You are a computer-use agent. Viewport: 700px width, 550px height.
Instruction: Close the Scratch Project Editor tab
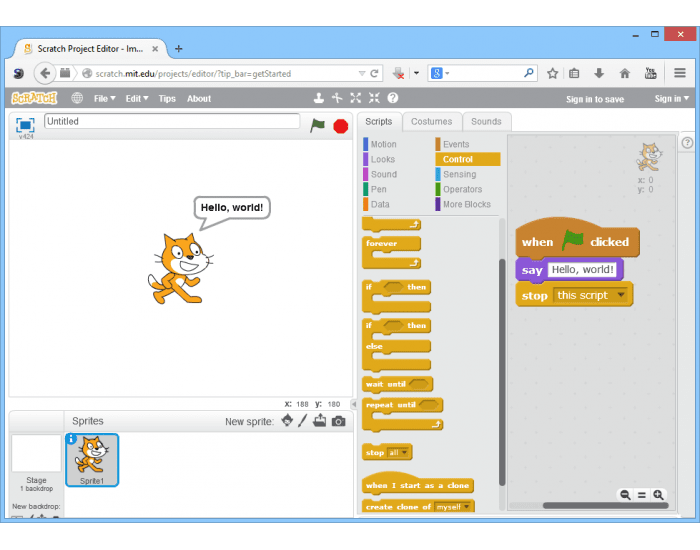coord(155,49)
